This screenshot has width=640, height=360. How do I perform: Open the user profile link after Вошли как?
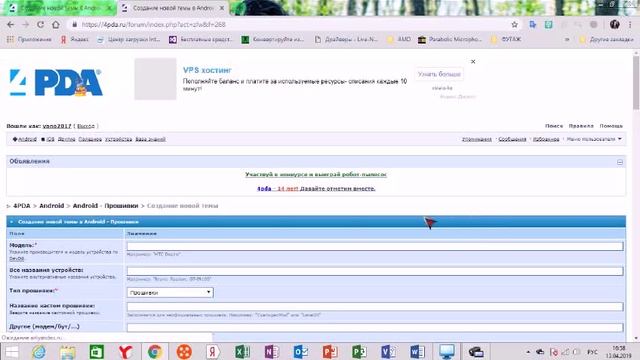pos(57,126)
